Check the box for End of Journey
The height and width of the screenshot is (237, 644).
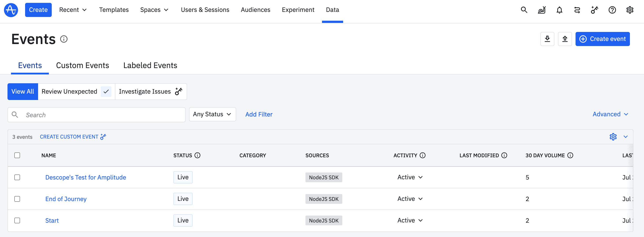pos(17,199)
